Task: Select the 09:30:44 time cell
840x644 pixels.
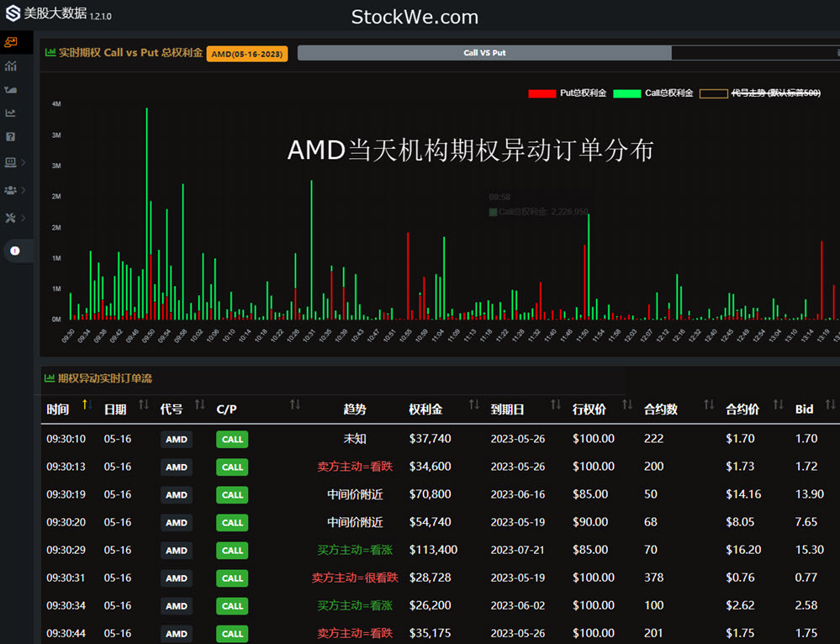Action: tap(66, 634)
